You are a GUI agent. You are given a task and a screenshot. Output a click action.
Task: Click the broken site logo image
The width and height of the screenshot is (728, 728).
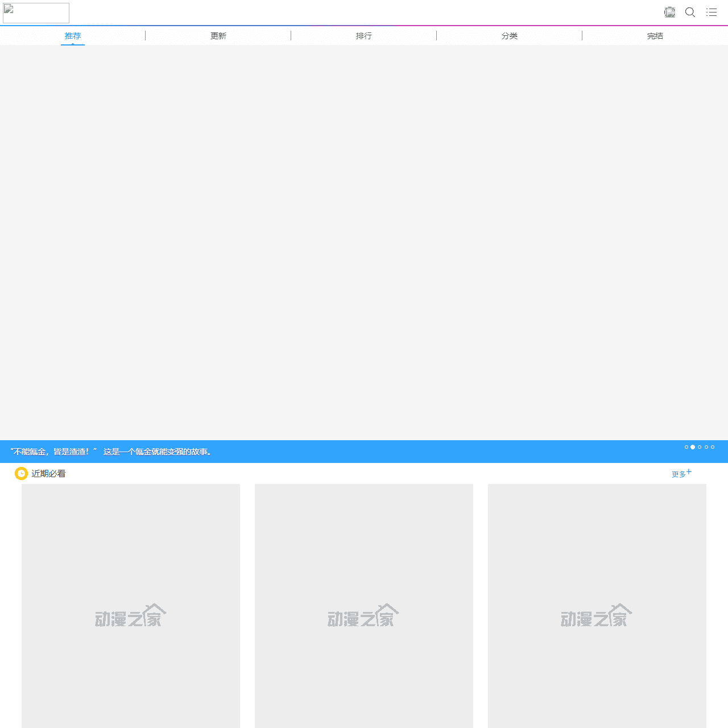pyautogui.click(x=36, y=13)
